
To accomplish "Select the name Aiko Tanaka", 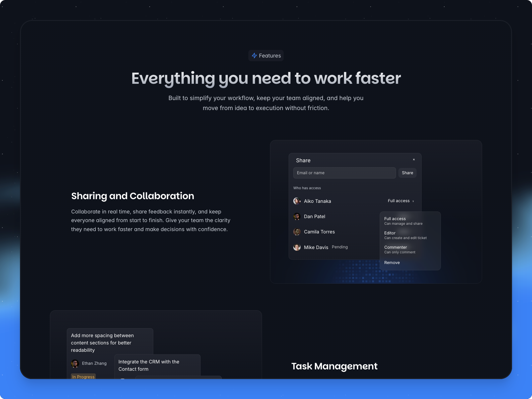I will (318, 201).
